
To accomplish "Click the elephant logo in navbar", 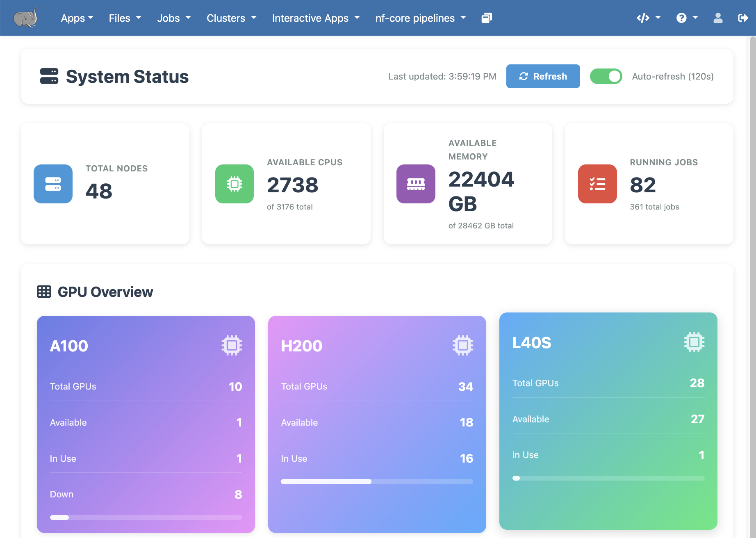I will coord(25,18).
